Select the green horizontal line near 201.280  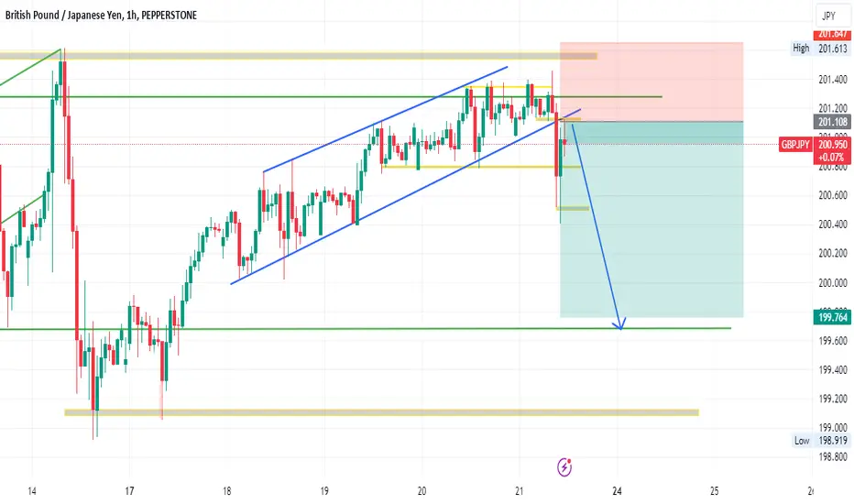coord(331,96)
